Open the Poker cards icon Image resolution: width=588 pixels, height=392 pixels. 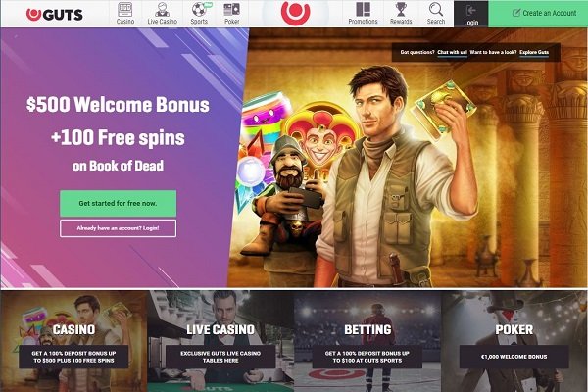231,9
